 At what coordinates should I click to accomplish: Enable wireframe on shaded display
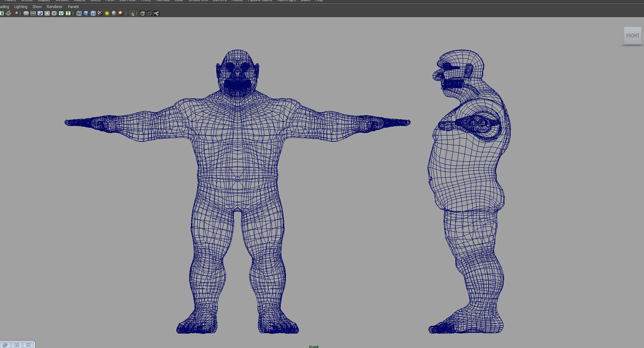(x=93, y=13)
